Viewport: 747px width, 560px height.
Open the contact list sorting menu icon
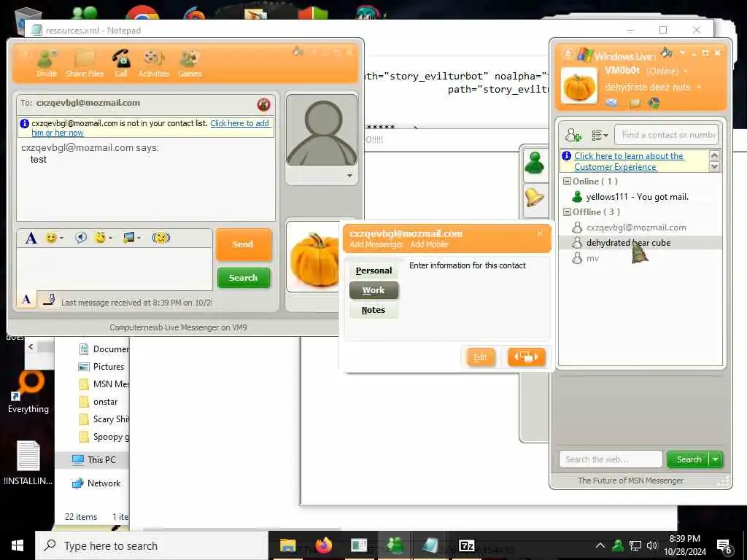[x=600, y=135]
